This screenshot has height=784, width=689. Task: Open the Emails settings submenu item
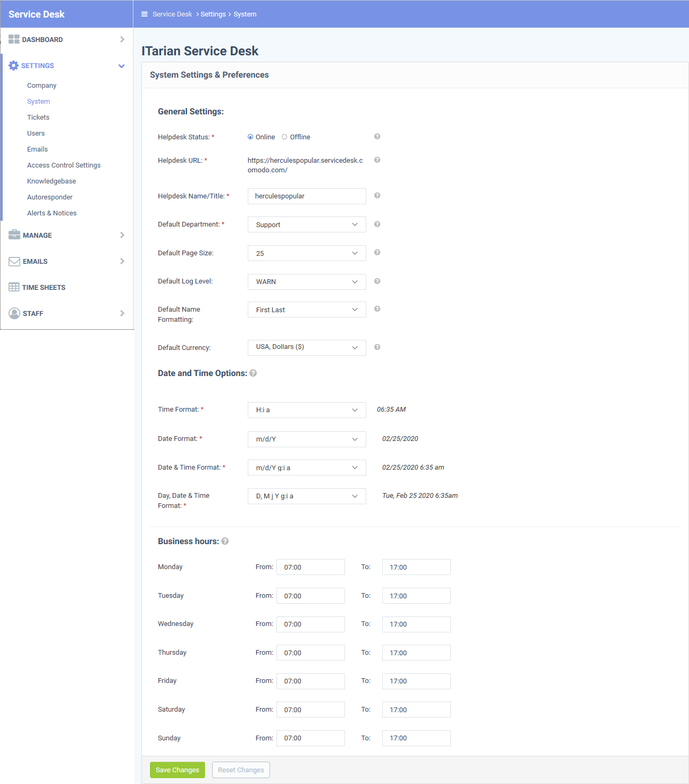click(x=37, y=149)
